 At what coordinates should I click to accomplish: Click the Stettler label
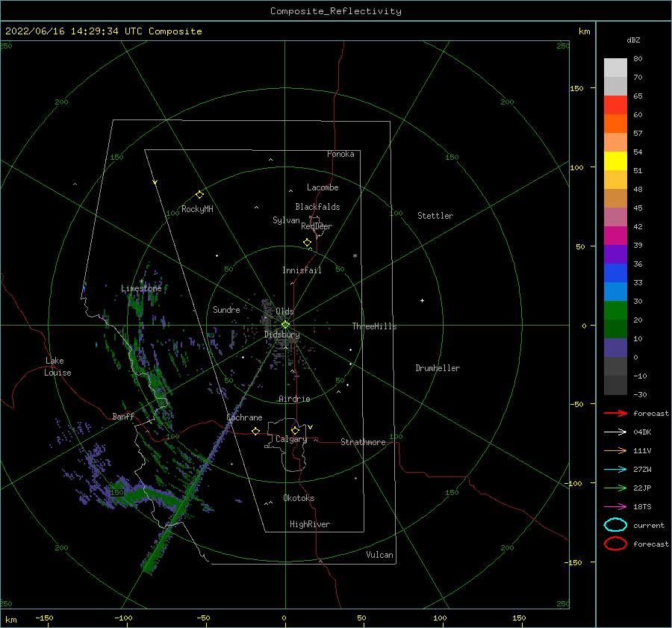pyautogui.click(x=435, y=216)
